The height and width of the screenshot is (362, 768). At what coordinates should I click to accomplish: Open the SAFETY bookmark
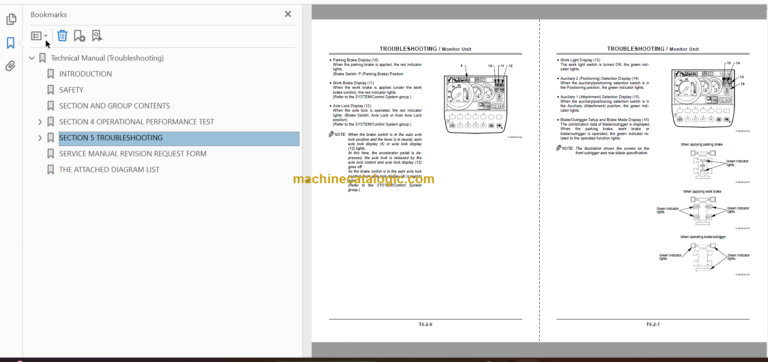point(71,90)
